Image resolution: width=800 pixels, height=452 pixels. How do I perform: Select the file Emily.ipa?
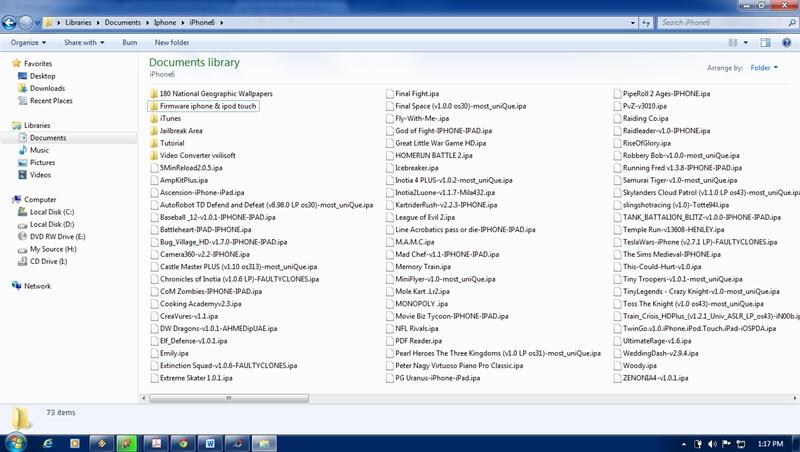[174, 353]
